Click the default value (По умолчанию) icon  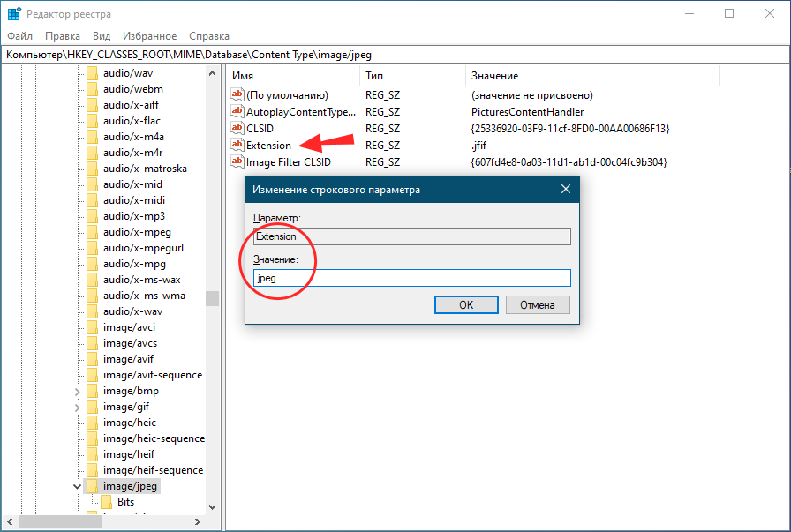tap(237, 94)
